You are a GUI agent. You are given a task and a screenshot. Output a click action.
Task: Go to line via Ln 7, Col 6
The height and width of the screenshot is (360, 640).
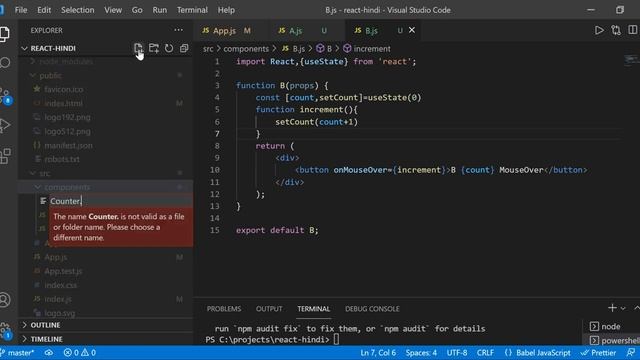378,353
